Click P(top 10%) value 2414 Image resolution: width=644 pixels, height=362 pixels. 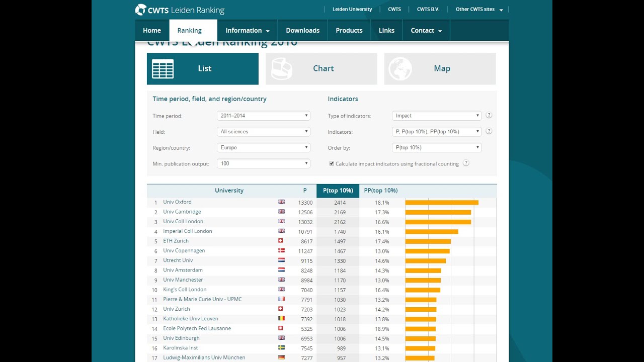click(x=340, y=203)
